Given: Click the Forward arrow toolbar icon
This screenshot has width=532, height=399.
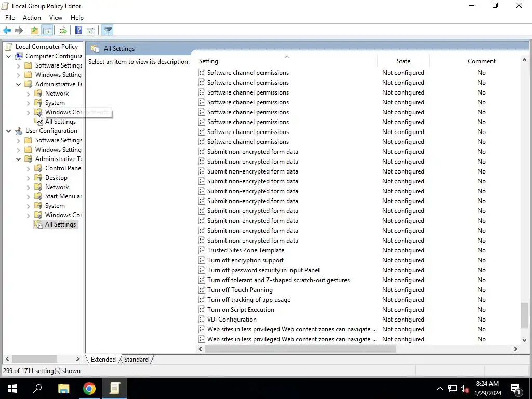Looking at the screenshot, I should [19, 31].
